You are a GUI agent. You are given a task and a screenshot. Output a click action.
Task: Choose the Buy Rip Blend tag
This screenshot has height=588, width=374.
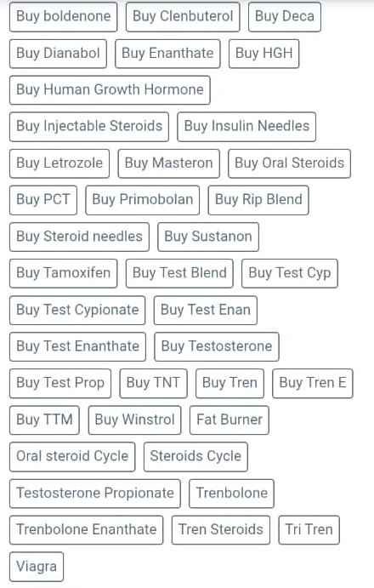pyautogui.click(x=258, y=200)
